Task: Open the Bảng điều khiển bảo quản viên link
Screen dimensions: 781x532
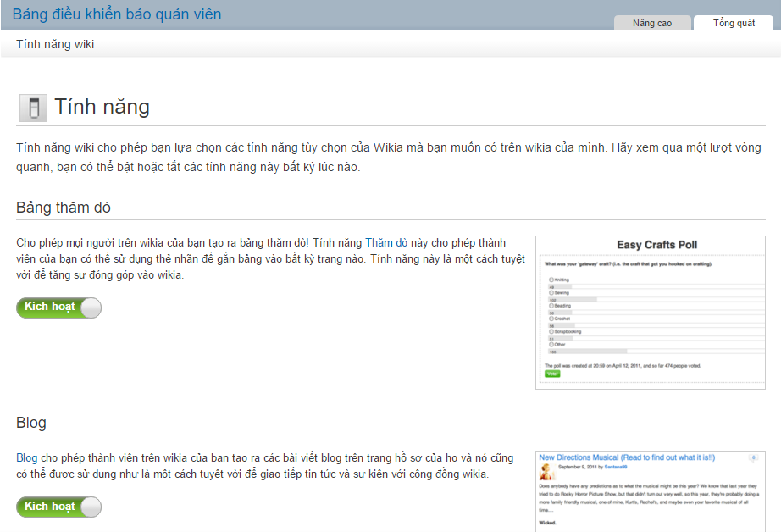Action: (x=117, y=14)
